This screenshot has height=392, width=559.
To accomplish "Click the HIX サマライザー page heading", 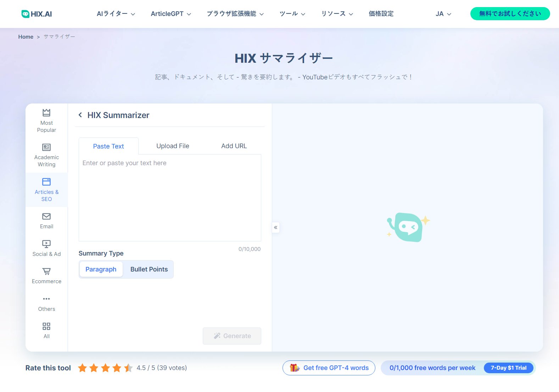I will (284, 58).
